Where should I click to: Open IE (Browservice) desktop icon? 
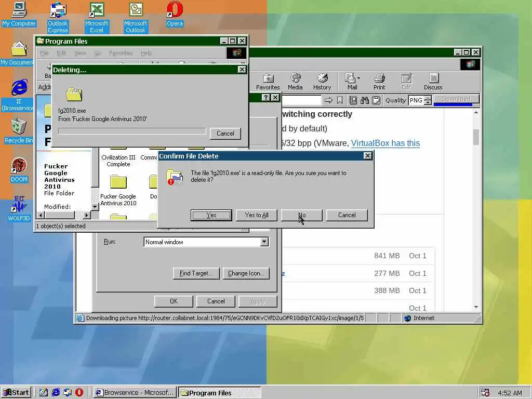point(19,95)
